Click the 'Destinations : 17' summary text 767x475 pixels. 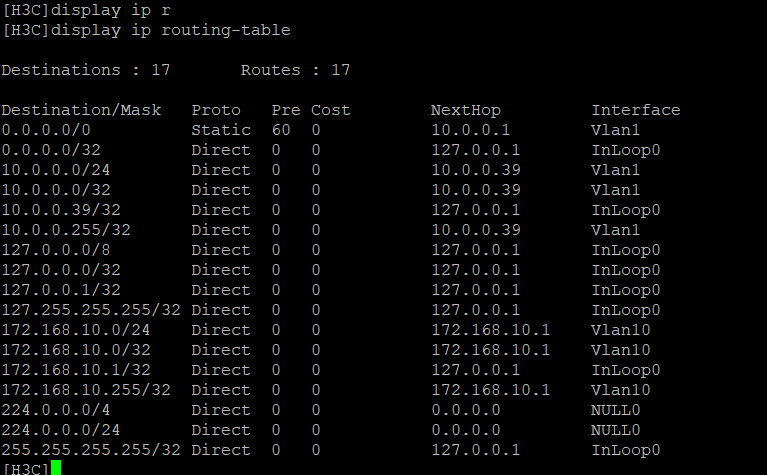(86, 70)
